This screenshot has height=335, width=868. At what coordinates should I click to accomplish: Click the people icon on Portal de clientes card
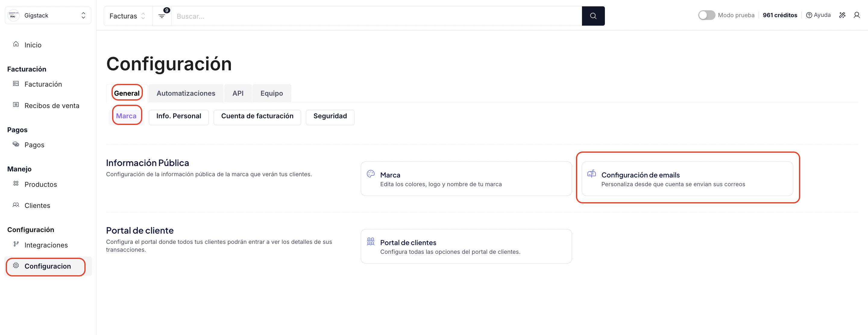coord(371,241)
